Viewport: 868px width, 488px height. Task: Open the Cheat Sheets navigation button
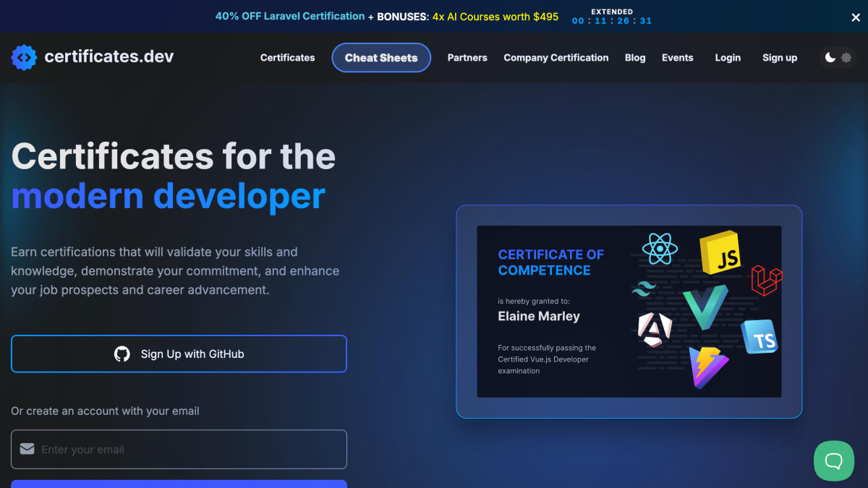(381, 58)
